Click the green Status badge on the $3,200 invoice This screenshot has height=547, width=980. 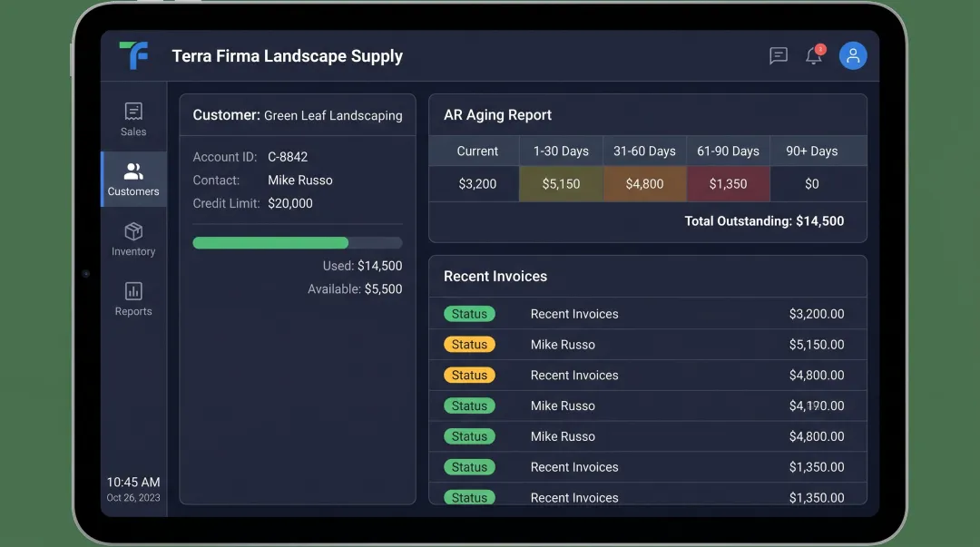470,313
